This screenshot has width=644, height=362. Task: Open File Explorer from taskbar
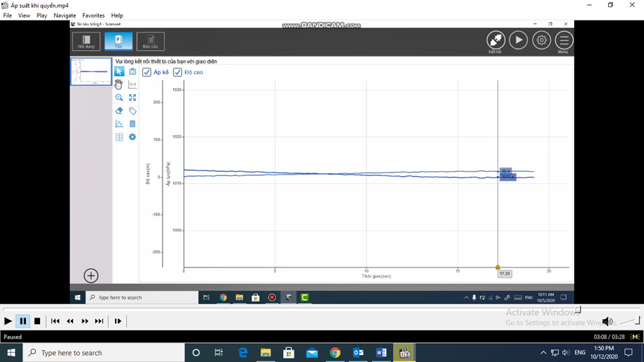(266, 353)
